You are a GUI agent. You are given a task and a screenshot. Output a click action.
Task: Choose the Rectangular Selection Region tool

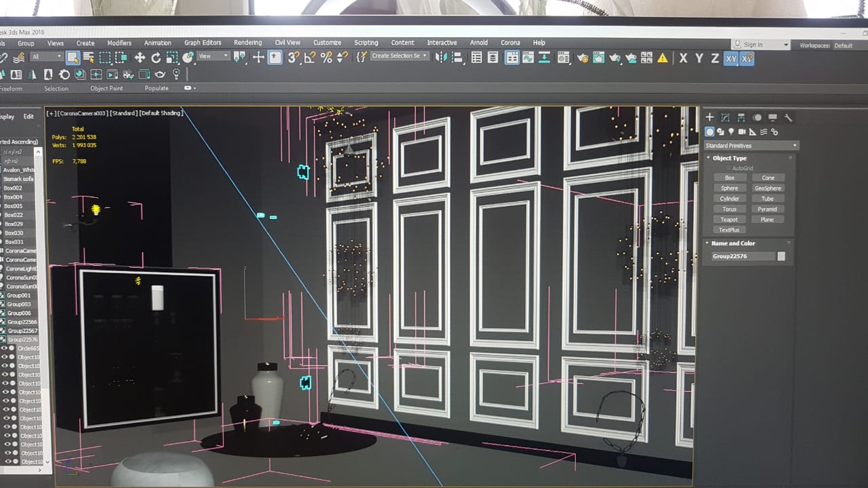tap(105, 58)
